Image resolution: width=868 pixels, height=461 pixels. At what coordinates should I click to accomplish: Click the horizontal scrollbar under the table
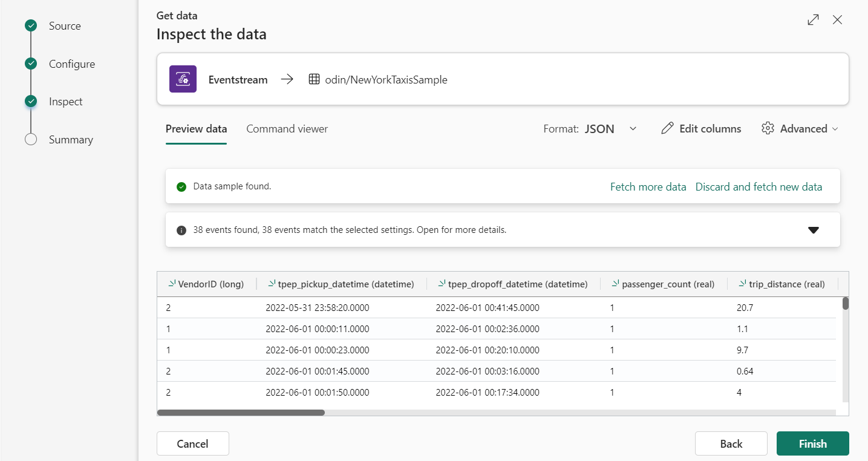[x=241, y=413]
